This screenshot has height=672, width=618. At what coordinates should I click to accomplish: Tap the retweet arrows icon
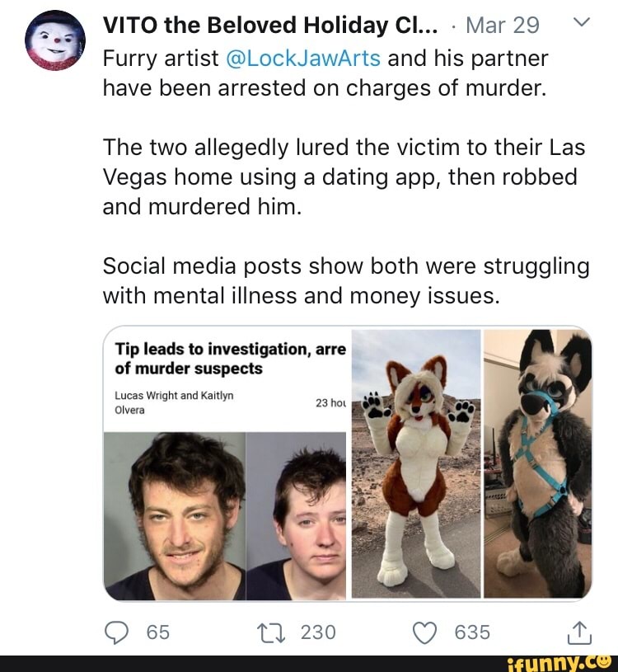(x=271, y=633)
